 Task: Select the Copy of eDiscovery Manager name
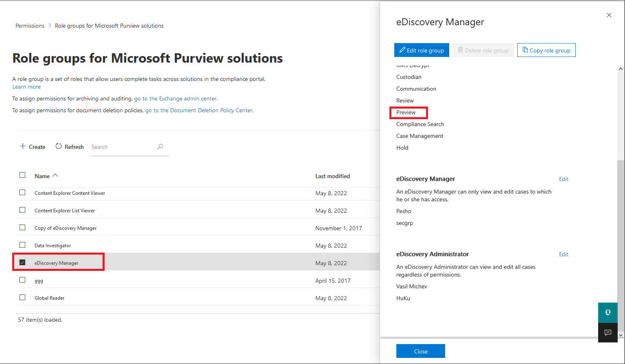pyautogui.click(x=66, y=228)
